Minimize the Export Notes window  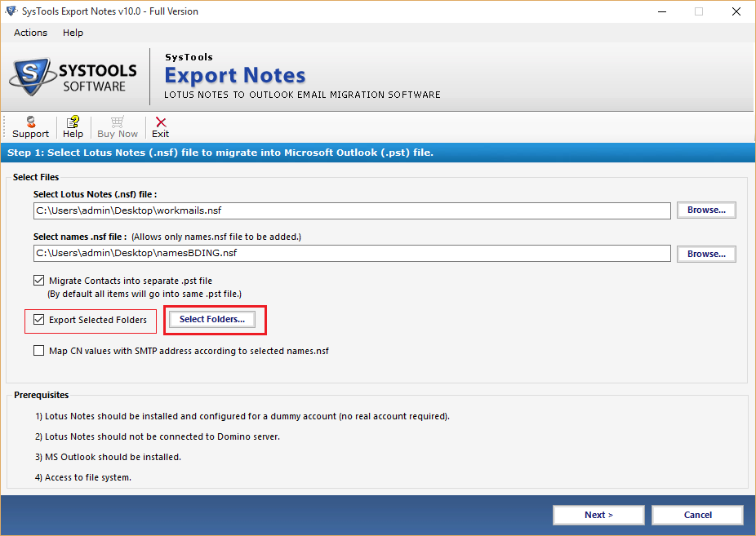click(x=662, y=11)
